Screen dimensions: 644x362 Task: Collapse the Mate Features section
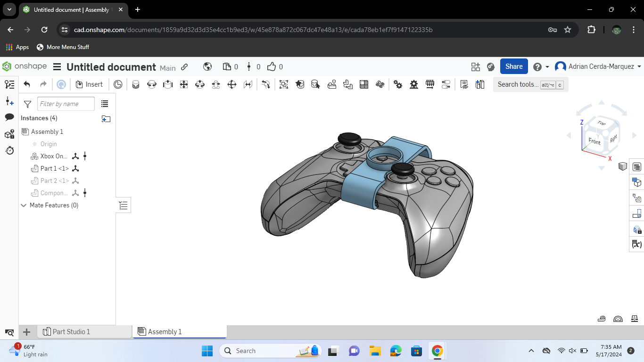24,206
